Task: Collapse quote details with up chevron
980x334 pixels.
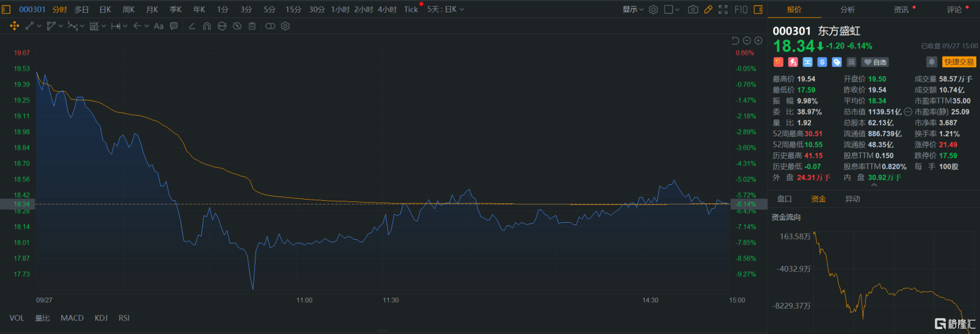Action: click(x=874, y=185)
